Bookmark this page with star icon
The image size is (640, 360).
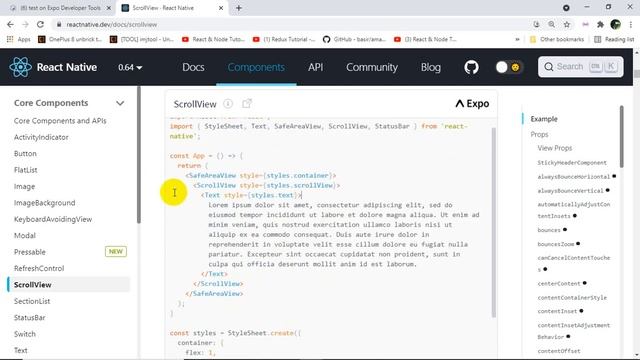(567, 24)
